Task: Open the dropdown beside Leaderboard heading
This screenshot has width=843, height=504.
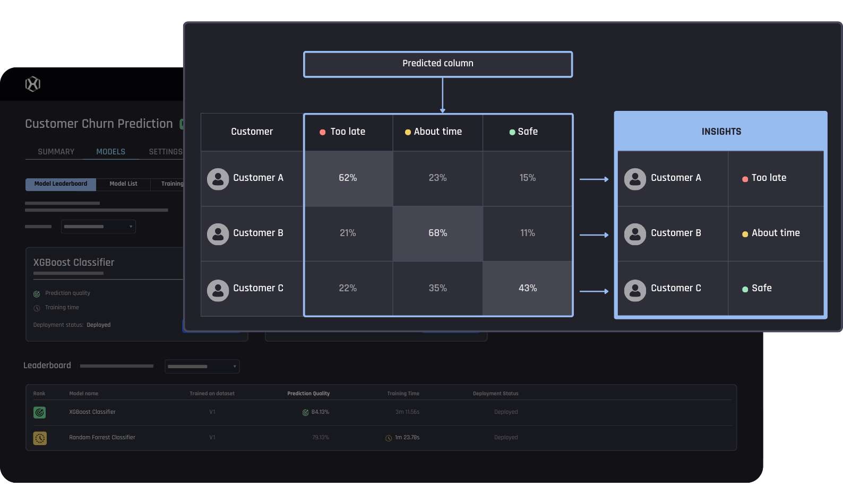Action: 202,367
